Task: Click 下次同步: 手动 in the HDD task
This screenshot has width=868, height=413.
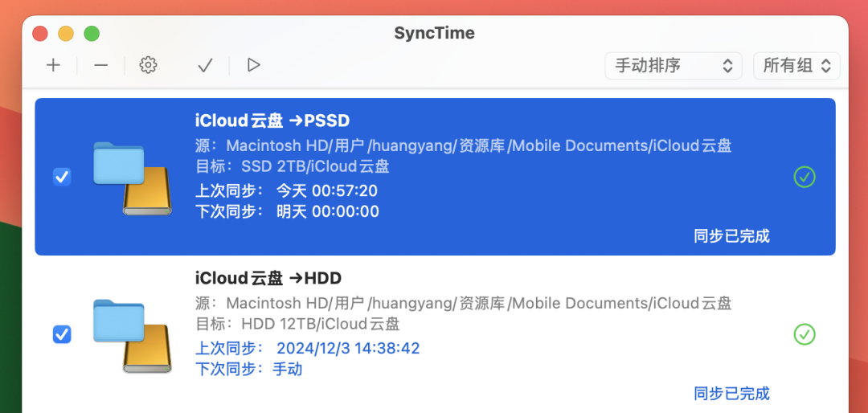Action: (249, 369)
